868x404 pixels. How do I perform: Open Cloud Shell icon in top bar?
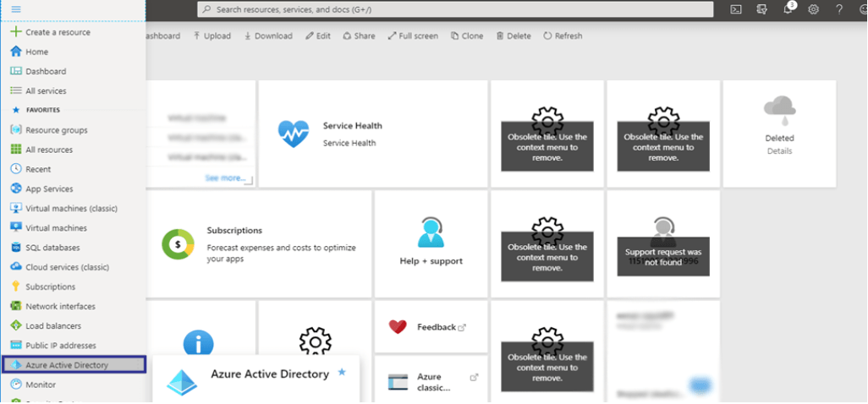click(736, 9)
